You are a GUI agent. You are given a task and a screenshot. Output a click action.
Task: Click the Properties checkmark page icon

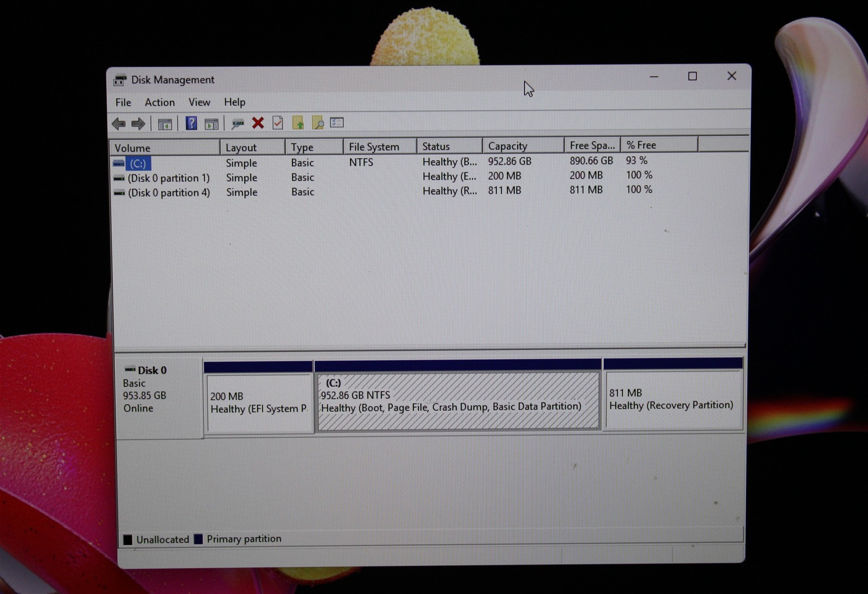point(278,123)
